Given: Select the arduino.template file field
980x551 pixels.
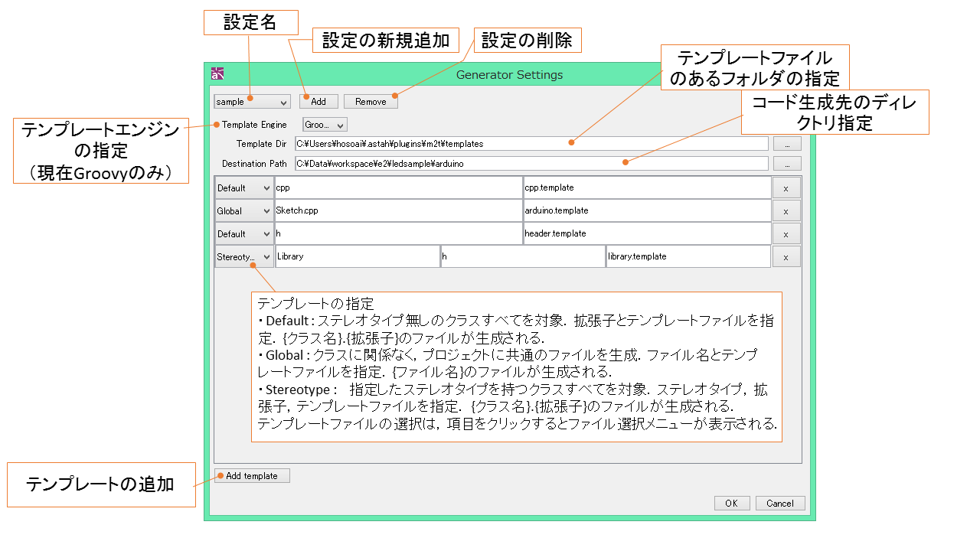Looking at the screenshot, I should pos(647,210).
